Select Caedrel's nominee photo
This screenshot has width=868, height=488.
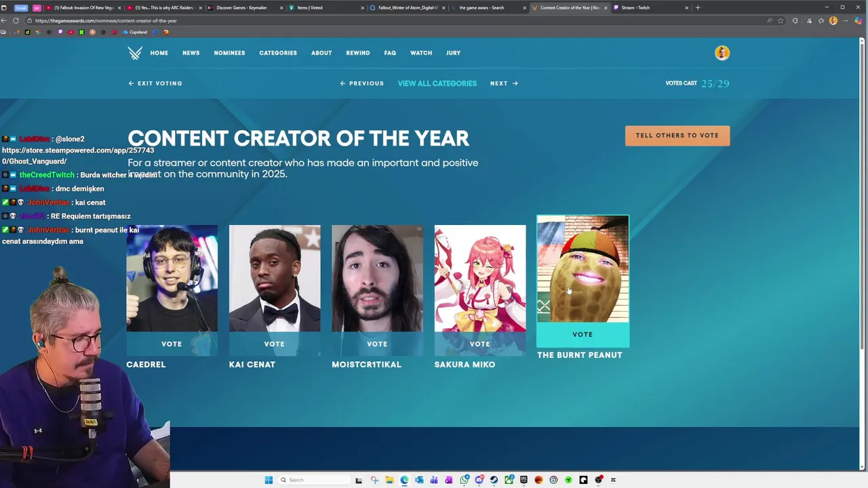[172, 279]
